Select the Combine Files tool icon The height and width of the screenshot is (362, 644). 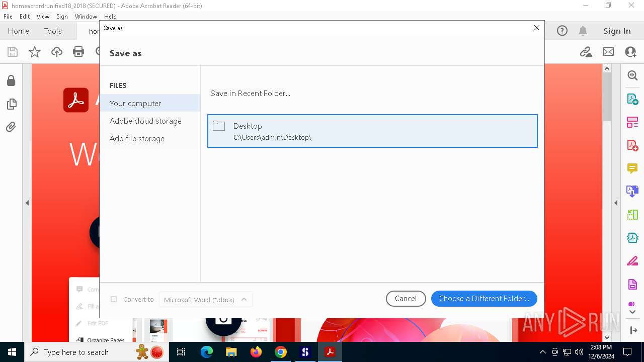click(x=632, y=191)
